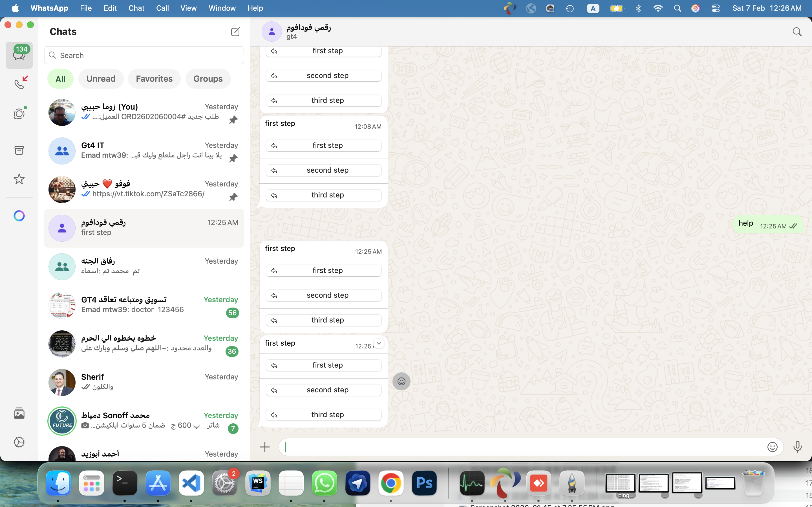Open Starred messages in sidebar
The height and width of the screenshot is (507, 812).
(x=19, y=179)
